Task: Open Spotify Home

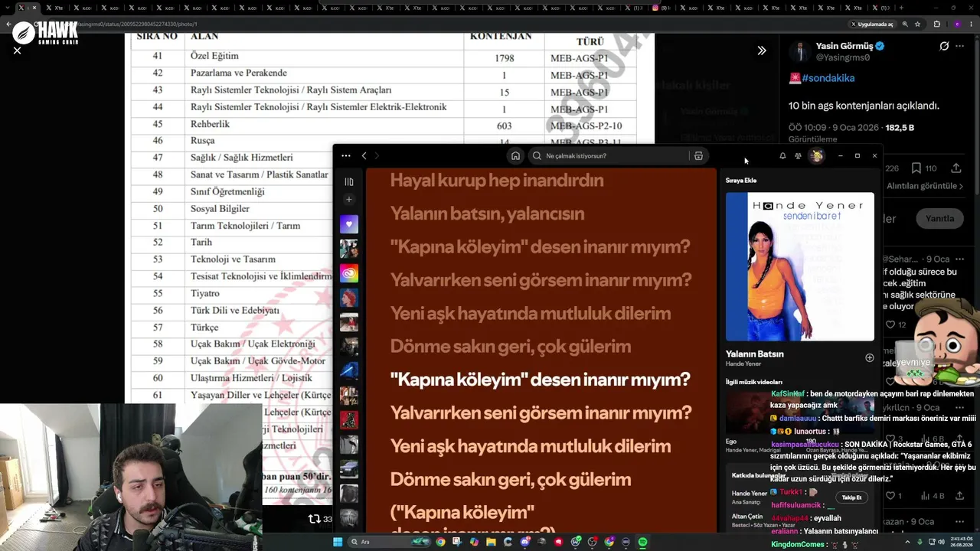Action: [x=515, y=155]
